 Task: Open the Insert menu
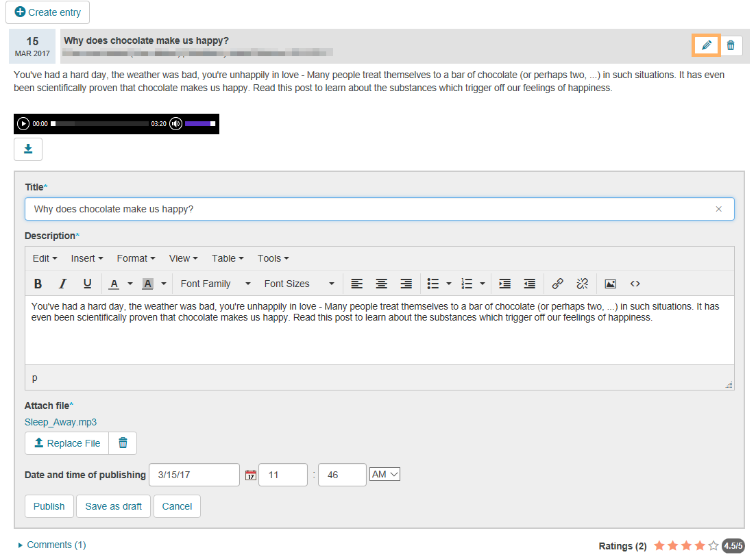pos(86,258)
